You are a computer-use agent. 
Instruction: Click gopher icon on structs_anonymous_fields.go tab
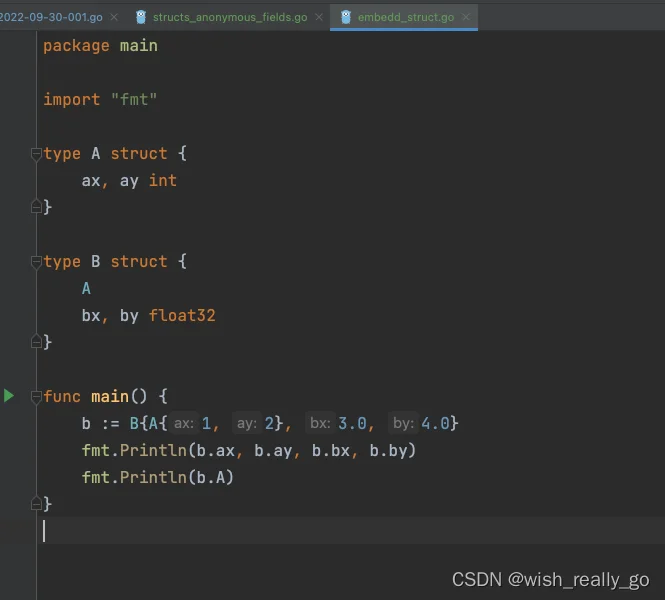click(x=141, y=17)
